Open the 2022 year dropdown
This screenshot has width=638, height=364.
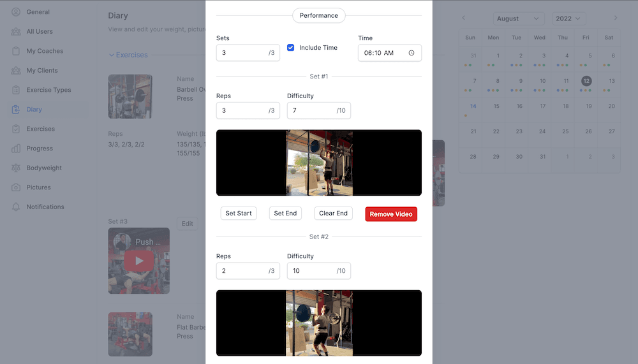pos(569,18)
